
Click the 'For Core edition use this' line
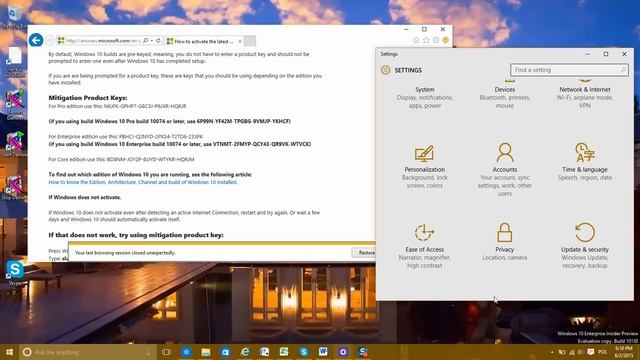[121, 159]
